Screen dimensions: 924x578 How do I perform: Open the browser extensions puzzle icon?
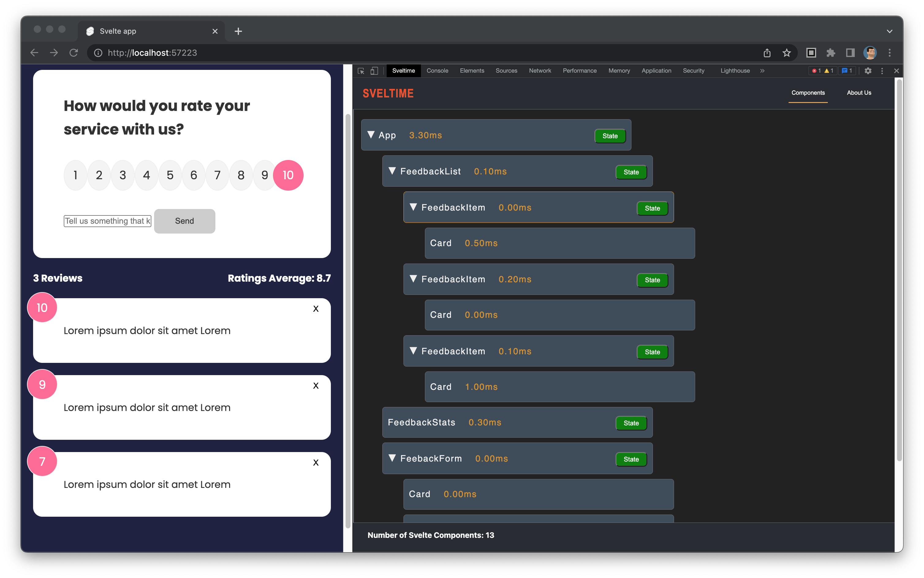tap(830, 53)
